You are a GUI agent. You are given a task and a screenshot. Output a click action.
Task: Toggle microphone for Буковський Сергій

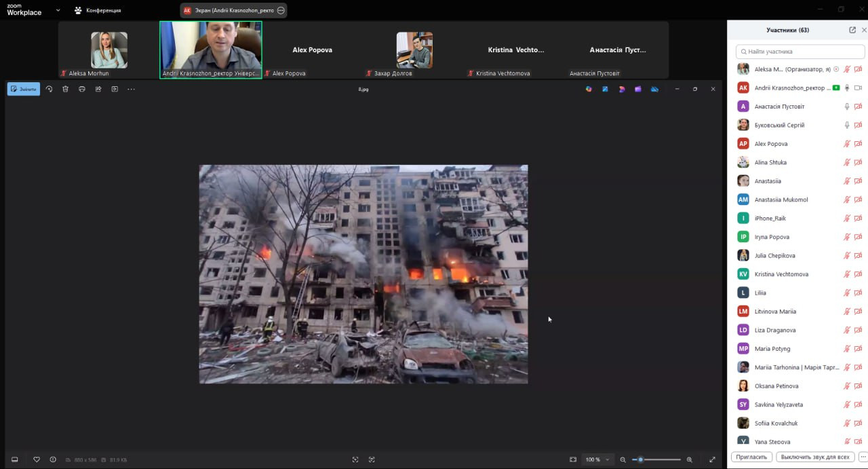[846, 125]
